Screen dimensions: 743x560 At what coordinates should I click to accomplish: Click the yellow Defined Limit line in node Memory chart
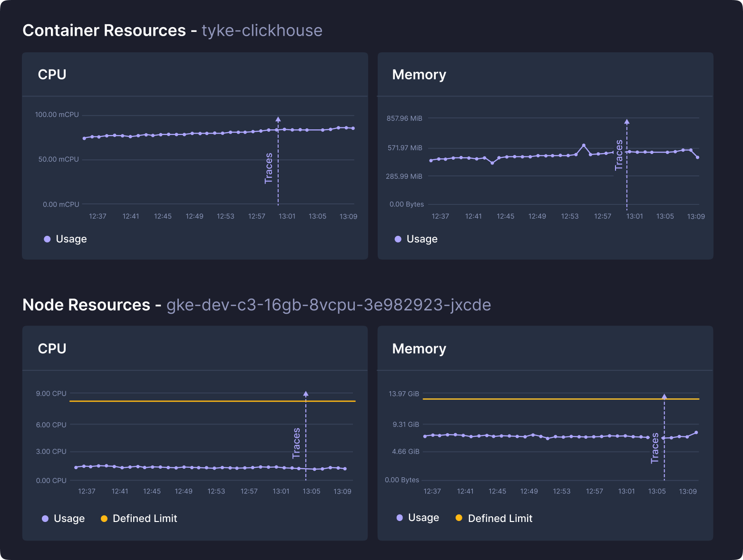pyautogui.click(x=561, y=399)
